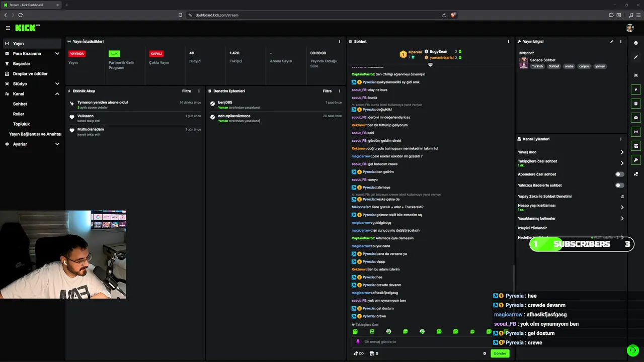The width and height of the screenshot is (644, 362).
Task: Open Sohbet panel three-dot menu
Action: point(508,41)
